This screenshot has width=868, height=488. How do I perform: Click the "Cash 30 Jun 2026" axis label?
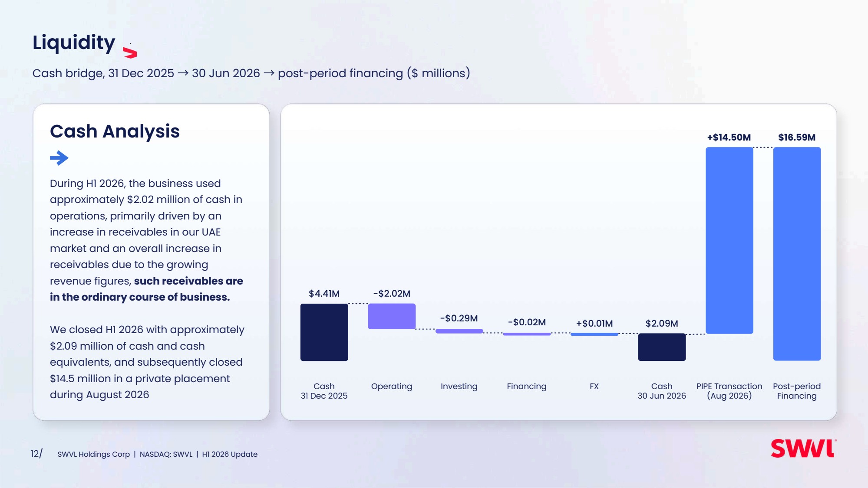pos(662,391)
